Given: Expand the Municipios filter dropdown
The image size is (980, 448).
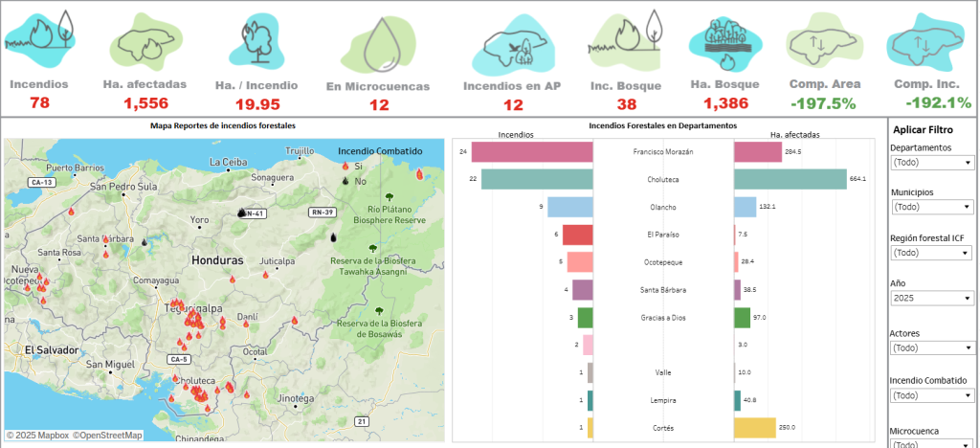Looking at the screenshot, I should pos(932,207).
